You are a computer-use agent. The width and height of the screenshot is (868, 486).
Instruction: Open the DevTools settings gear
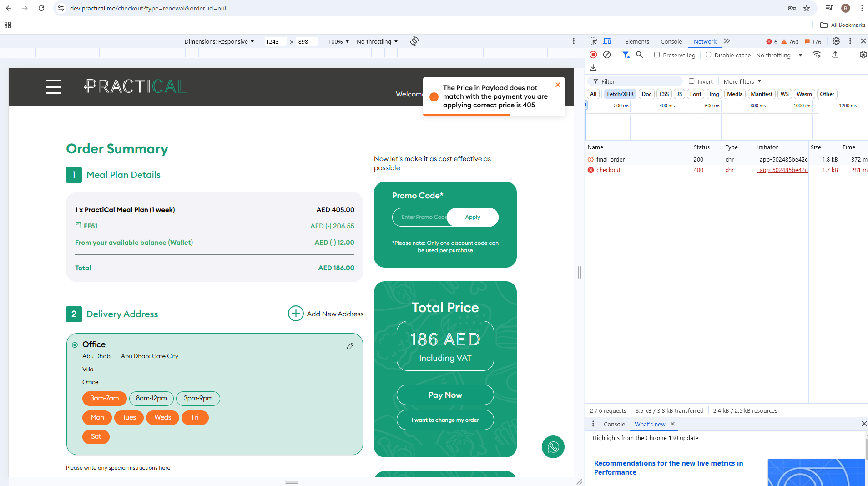(x=836, y=41)
